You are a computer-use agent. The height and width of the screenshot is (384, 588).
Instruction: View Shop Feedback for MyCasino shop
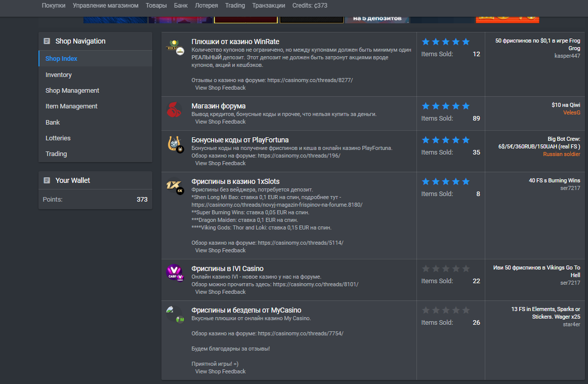coord(221,372)
